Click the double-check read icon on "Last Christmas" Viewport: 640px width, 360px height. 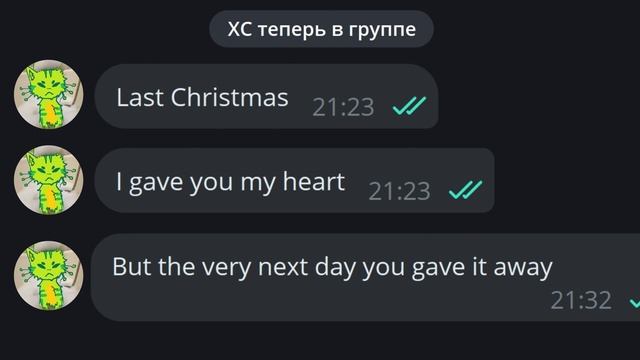tap(409, 107)
